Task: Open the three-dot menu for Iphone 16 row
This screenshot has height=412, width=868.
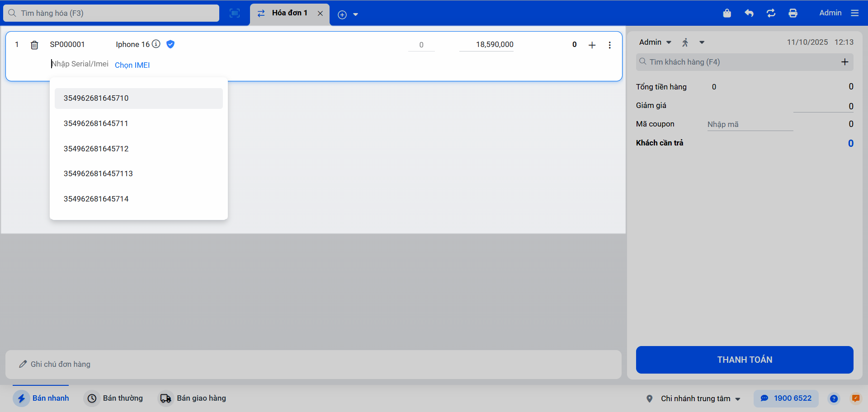Action: (x=610, y=45)
